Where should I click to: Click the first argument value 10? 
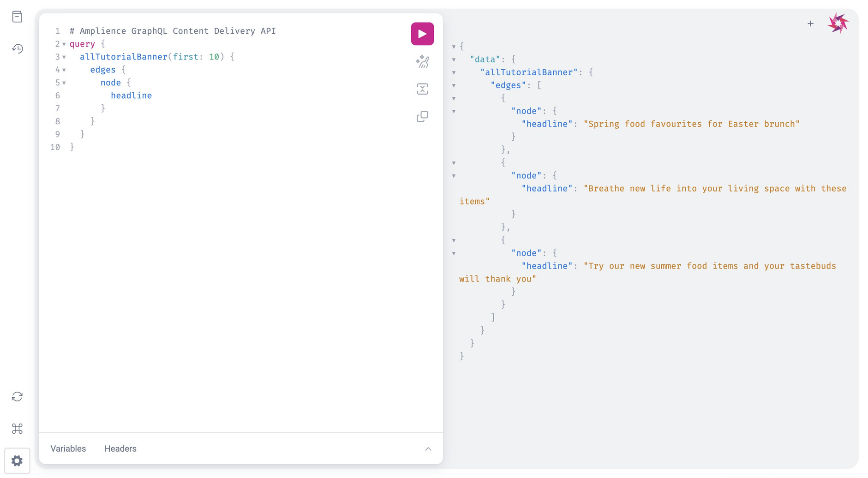point(214,57)
